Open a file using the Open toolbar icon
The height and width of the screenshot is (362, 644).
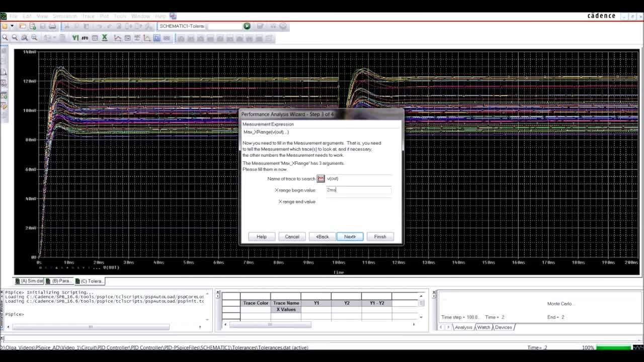pos(22,26)
